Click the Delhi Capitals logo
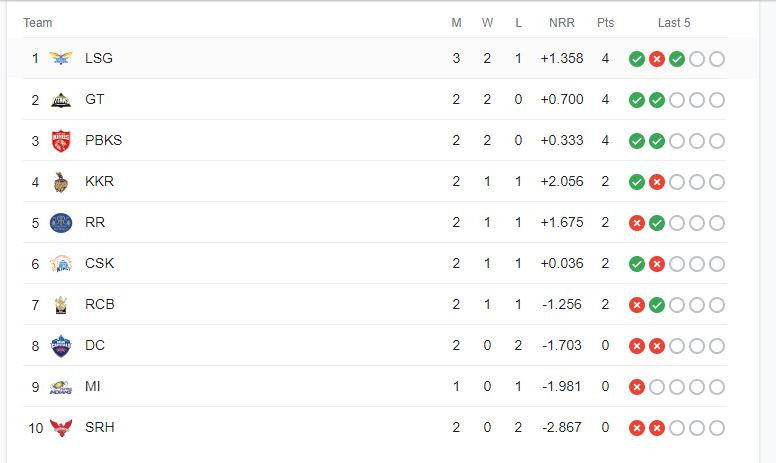 click(x=61, y=346)
